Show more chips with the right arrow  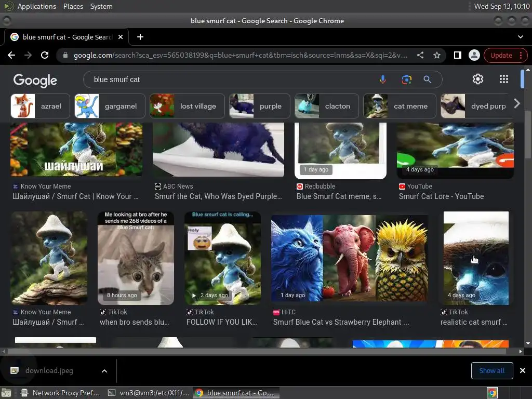(517, 103)
